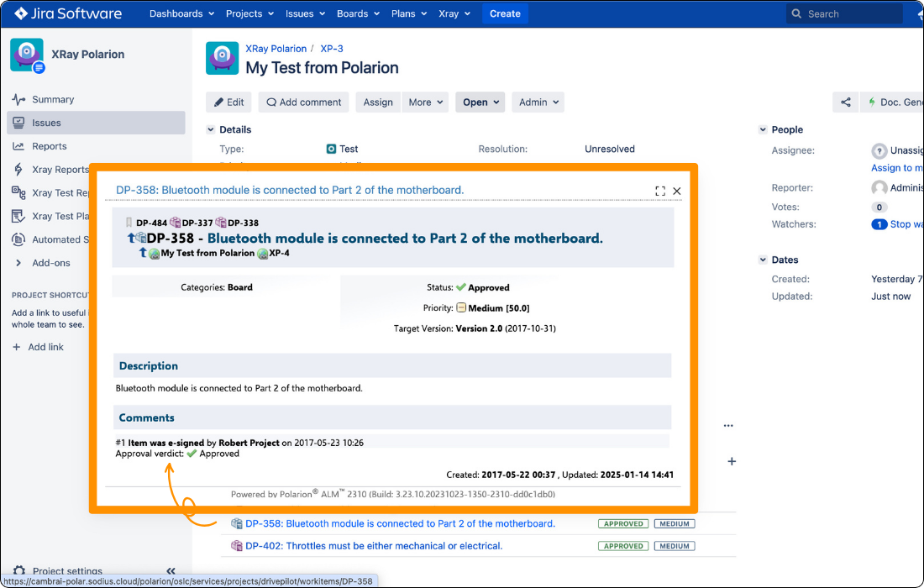The image size is (924, 588).
Task: Click the Stop watching link
Action: [907, 224]
